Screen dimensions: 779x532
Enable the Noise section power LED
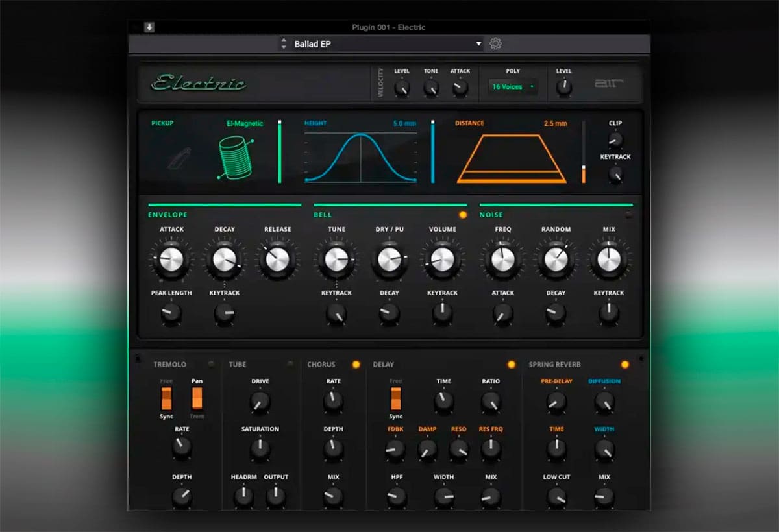point(628,215)
